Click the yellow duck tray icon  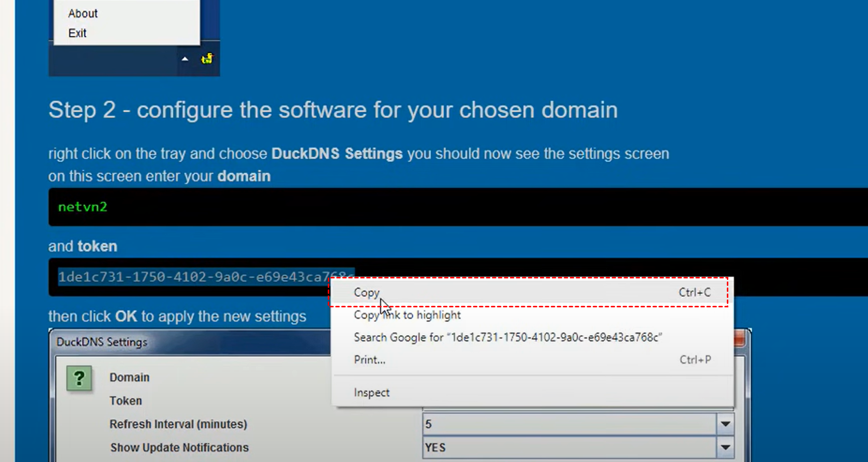click(207, 59)
